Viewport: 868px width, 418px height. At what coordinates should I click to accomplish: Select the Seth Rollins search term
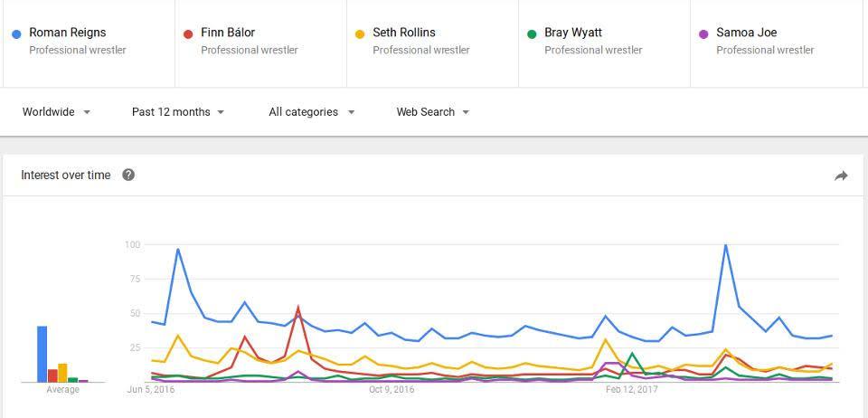point(403,33)
